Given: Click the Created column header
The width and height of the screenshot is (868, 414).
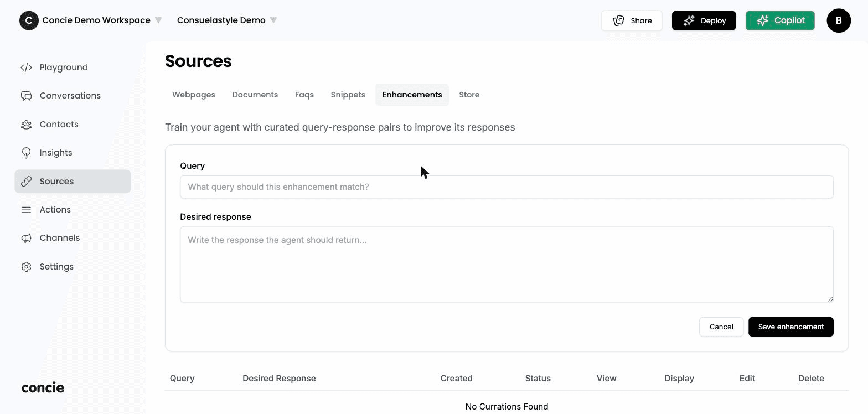Looking at the screenshot, I should 457,379.
